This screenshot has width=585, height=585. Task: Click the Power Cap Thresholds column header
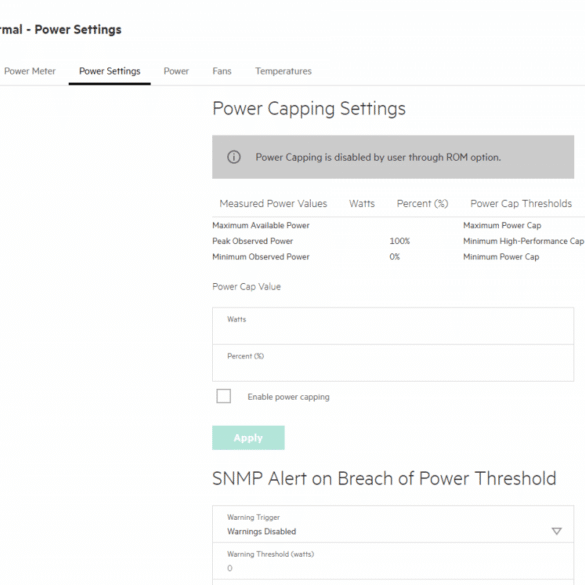(x=521, y=203)
